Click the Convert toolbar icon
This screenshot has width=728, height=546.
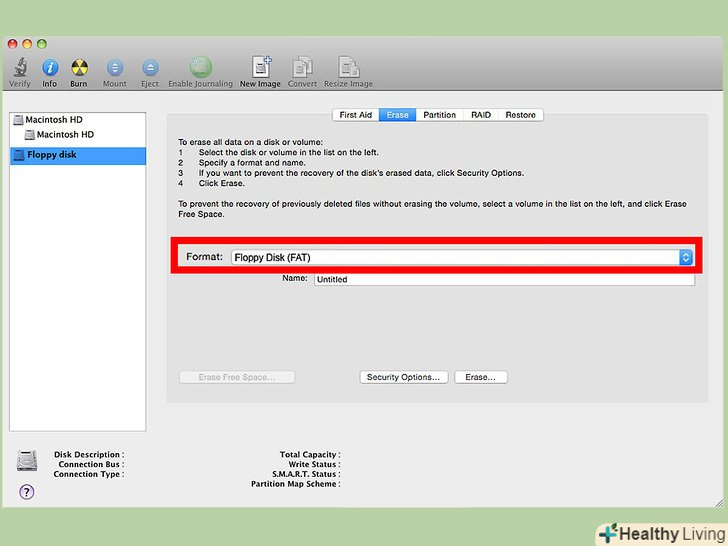pos(302,68)
